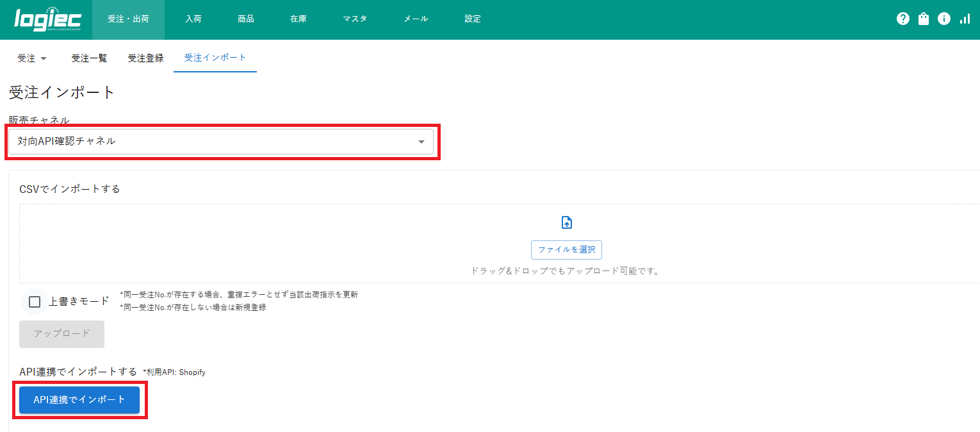Open the 販売チャネル dropdown
Viewport: 980px width, 432px height.
220,142
